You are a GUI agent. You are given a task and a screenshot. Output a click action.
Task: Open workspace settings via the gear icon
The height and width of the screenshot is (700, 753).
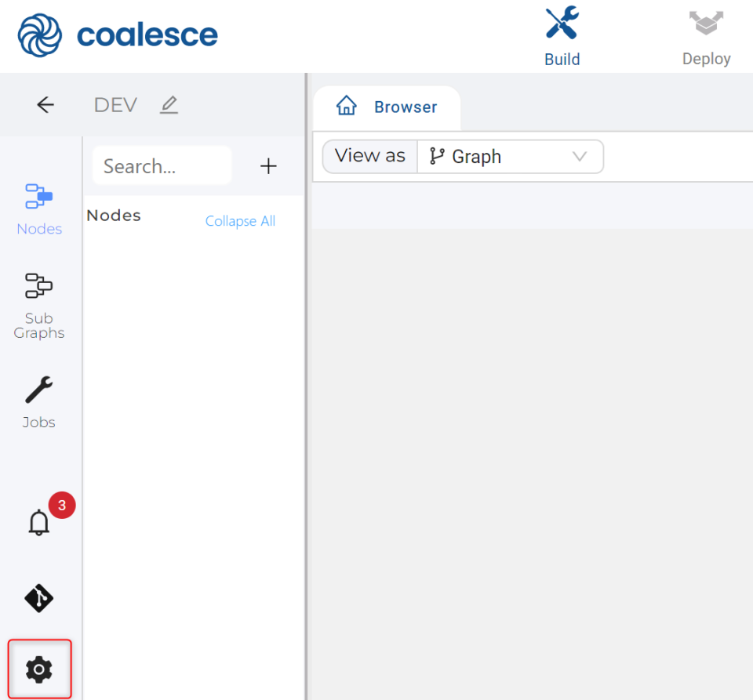(38, 669)
